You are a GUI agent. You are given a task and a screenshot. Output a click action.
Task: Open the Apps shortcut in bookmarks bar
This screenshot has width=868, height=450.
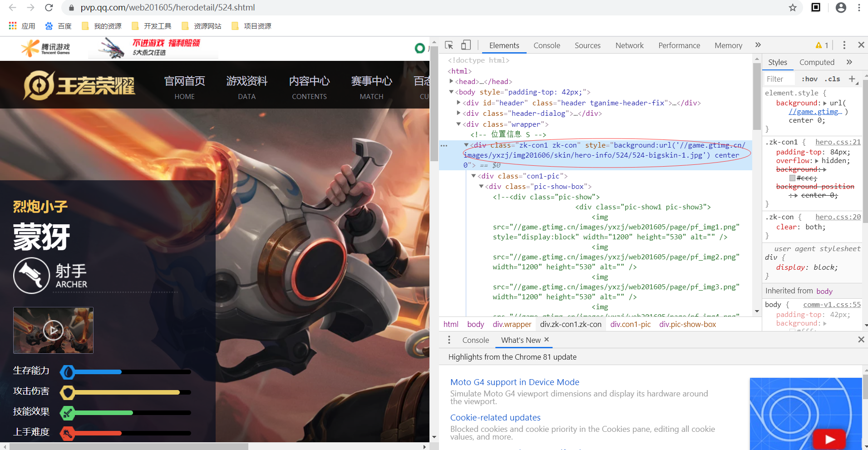22,26
